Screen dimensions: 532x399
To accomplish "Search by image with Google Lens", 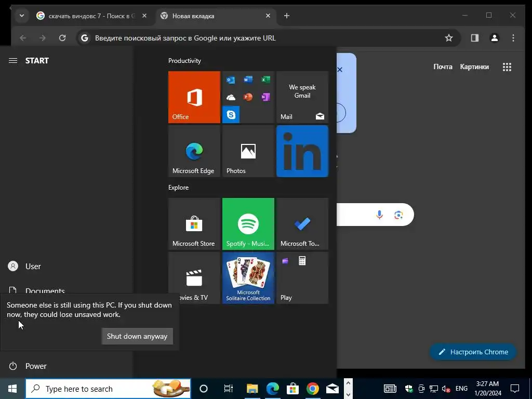I will [398, 215].
